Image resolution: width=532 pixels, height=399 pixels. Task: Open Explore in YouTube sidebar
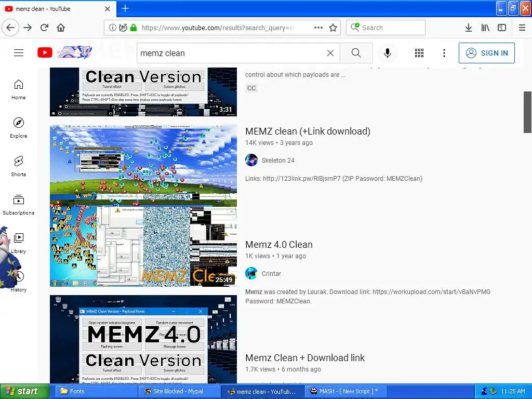(19, 128)
